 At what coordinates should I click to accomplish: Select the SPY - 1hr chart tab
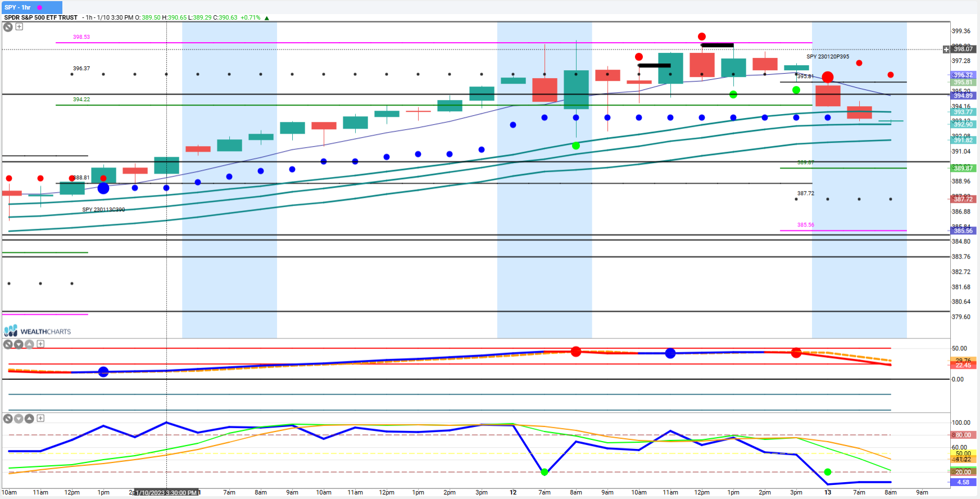pyautogui.click(x=31, y=7)
